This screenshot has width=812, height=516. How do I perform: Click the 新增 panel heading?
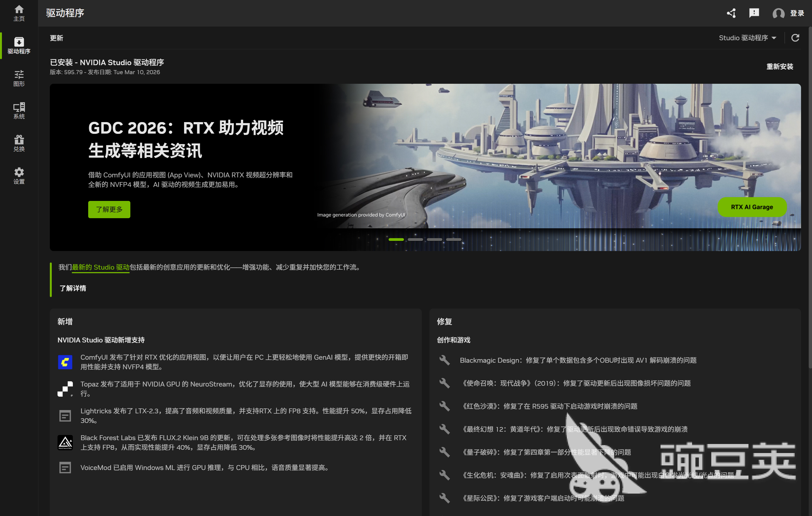coord(65,322)
